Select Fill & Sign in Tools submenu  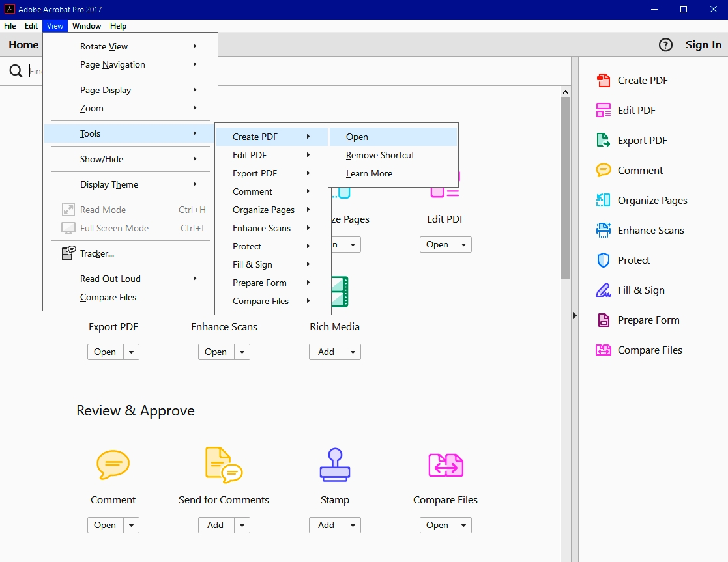click(272, 264)
